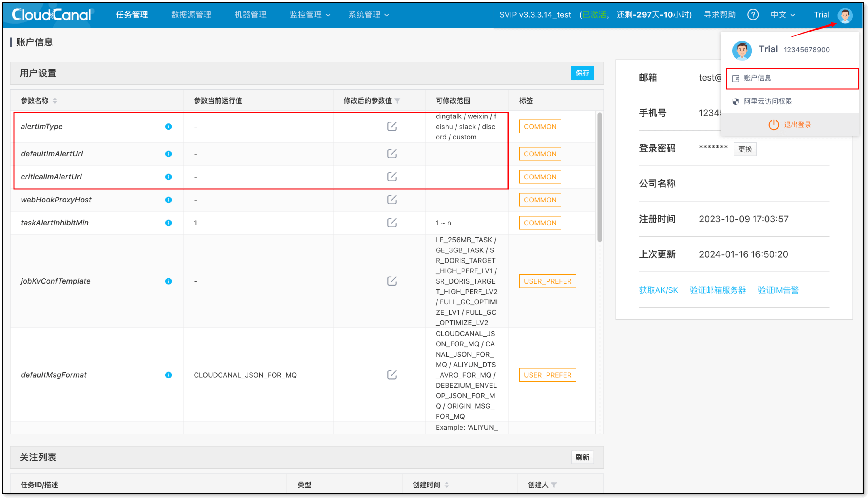Screen dimensions: 868x498
Task: Open the 创建人 column filter
Action: click(554, 485)
